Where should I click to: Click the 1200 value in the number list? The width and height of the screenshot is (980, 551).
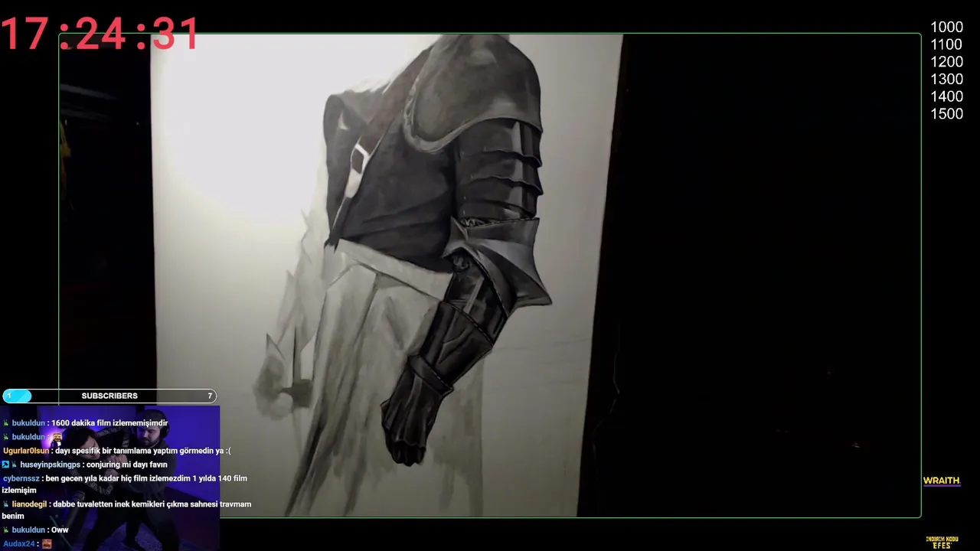(946, 62)
